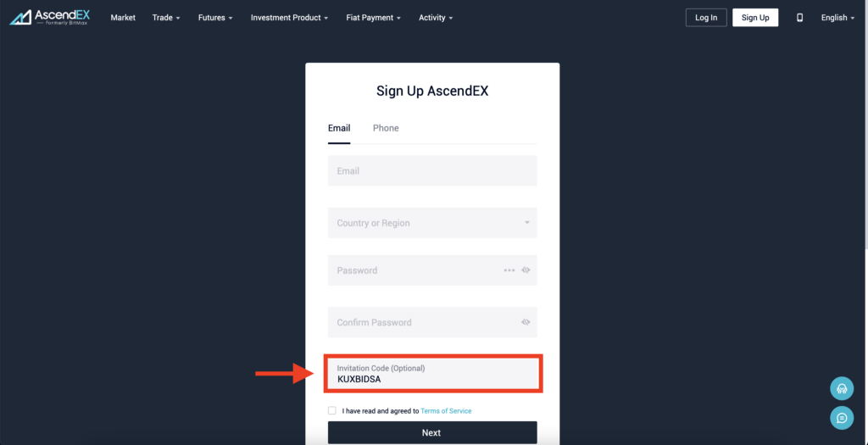The image size is (868, 445).
Task: Click the Log In button
Action: tap(706, 18)
